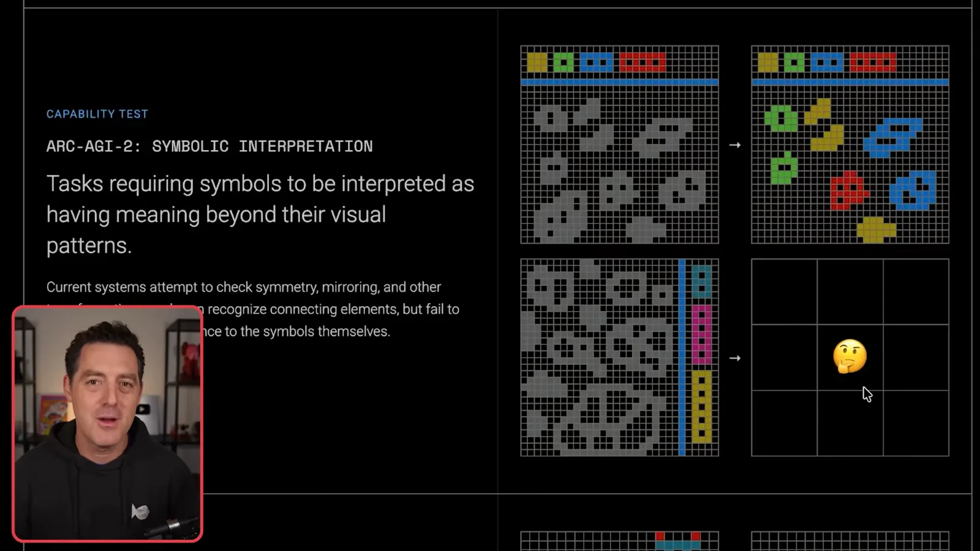The image size is (980, 551).
Task: Click the red three-hole key in the gray-shapes grid
Action: click(x=643, y=62)
